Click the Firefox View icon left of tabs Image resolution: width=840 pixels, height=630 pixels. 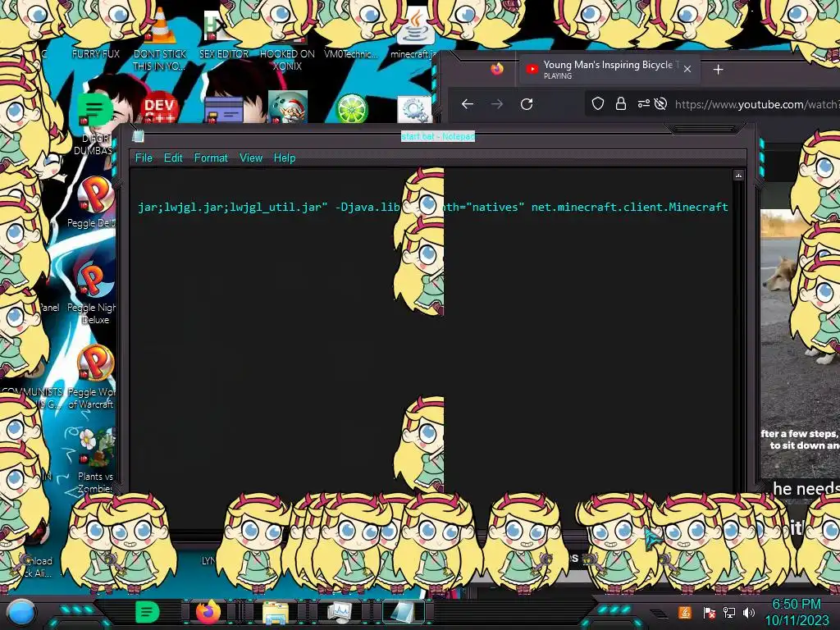tap(497, 69)
